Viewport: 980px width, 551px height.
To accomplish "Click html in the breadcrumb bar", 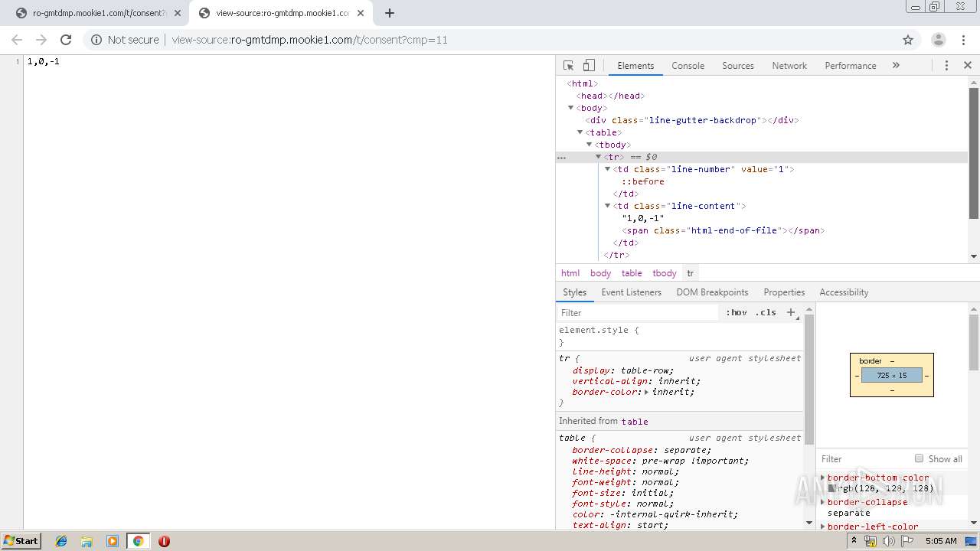I will pyautogui.click(x=570, y=273).
